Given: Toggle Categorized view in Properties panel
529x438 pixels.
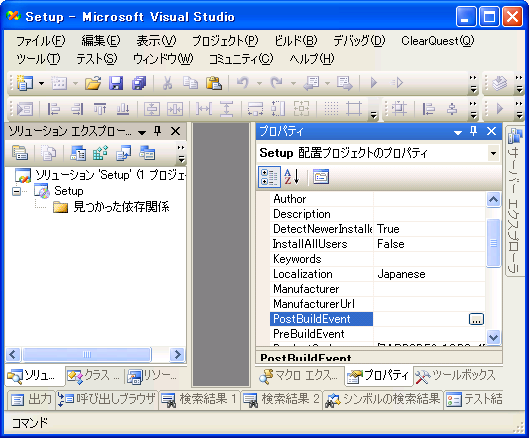Looking at the screenshot, I should (269, 176).
